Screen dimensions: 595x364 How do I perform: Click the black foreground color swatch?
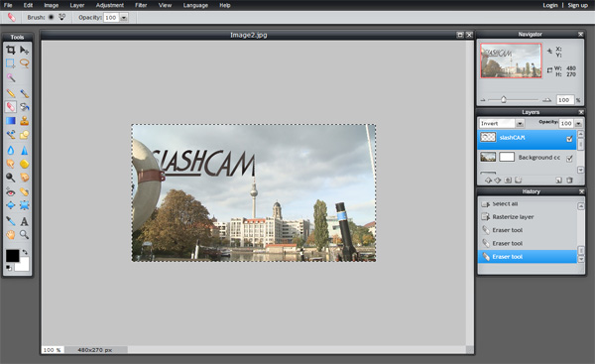[12, 256]
